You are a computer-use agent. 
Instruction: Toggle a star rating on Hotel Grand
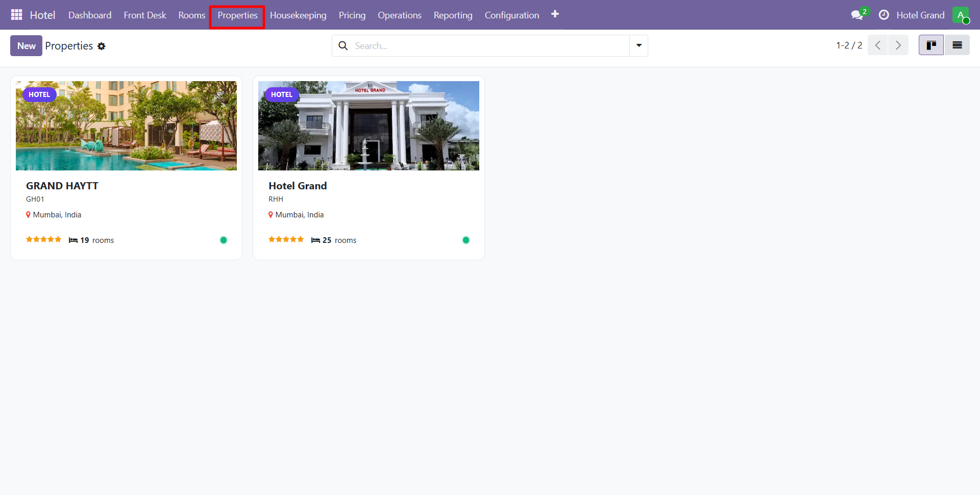click(x=286, y=239)
